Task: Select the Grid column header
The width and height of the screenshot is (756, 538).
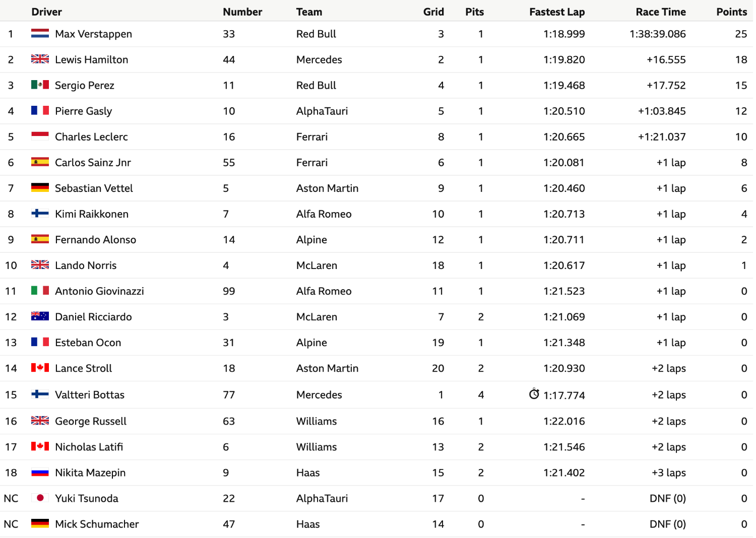Action: tap(433, 12)
